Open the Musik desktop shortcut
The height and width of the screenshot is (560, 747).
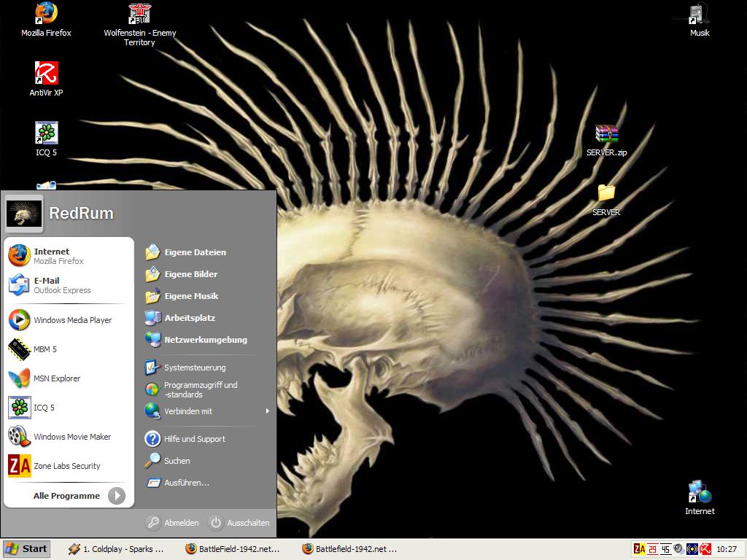[x=700, y=20]
